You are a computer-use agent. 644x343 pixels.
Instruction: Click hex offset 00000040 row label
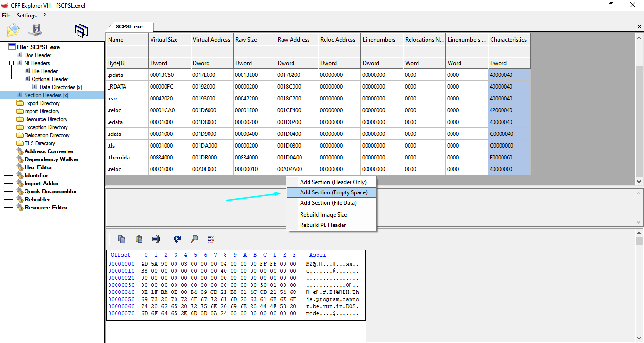(121, 293)
